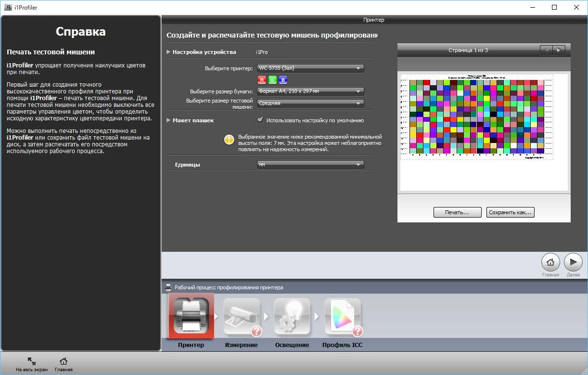Click the blue B channel icon
This screenshot has width=588, height=375.
[x=283, y=80]
